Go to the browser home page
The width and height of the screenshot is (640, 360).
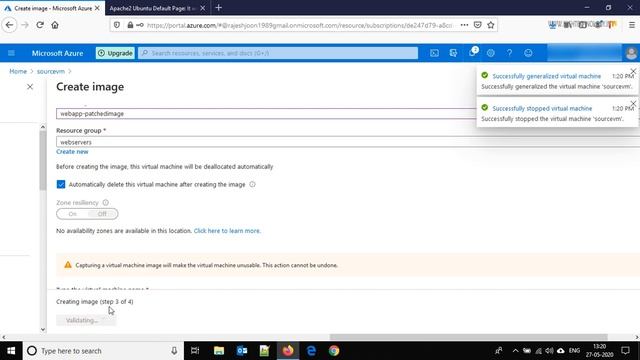tap(55, 25)
